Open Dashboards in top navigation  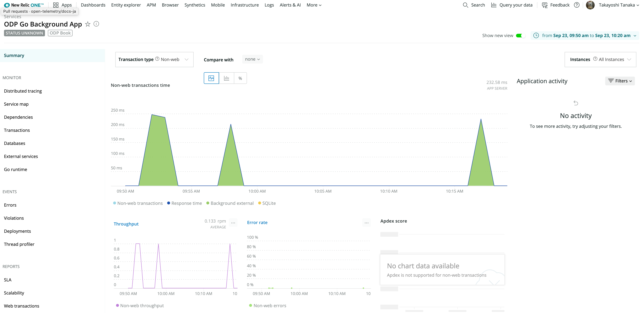point(93,5)
